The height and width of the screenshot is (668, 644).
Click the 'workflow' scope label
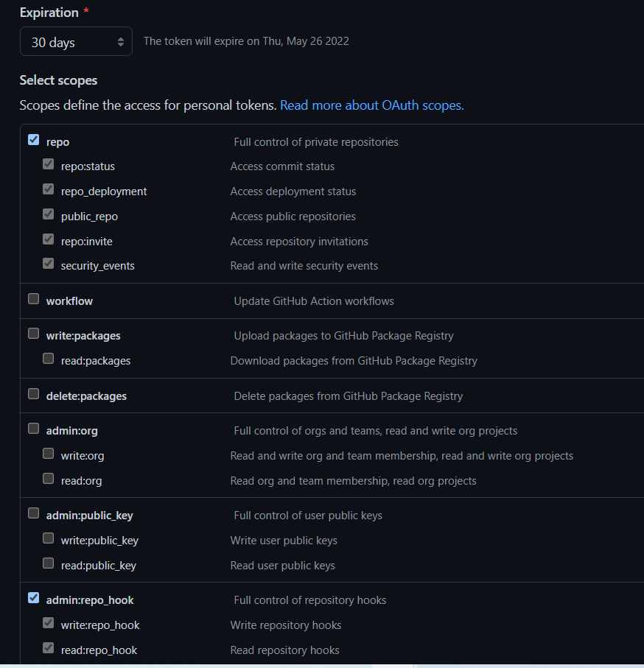pos(69,301)
